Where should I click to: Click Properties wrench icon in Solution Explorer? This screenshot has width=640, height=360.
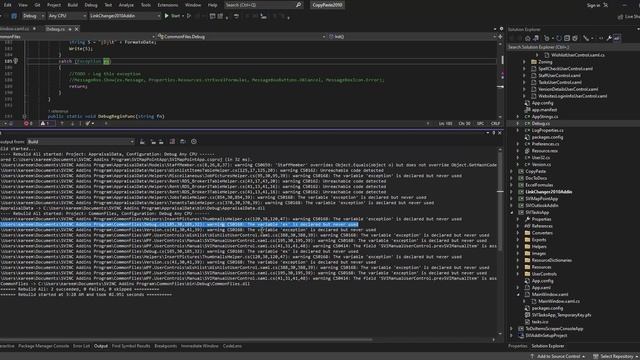(x=609, y=38)
